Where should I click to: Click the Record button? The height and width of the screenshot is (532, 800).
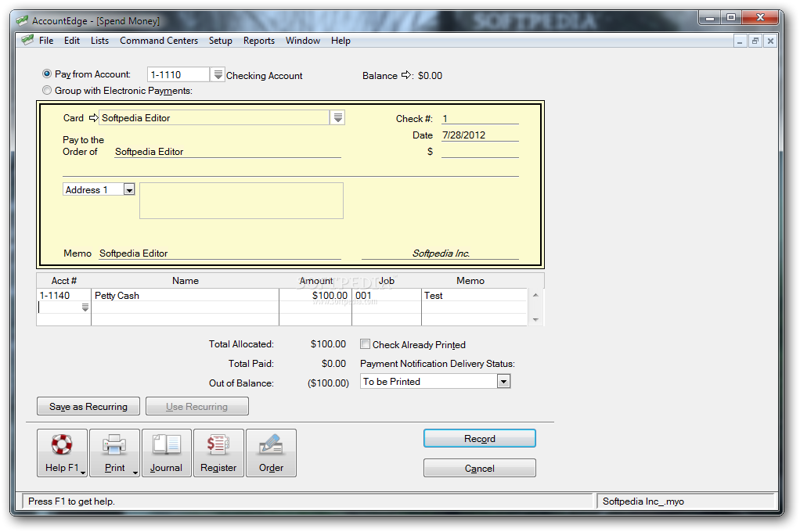(480, 438)
